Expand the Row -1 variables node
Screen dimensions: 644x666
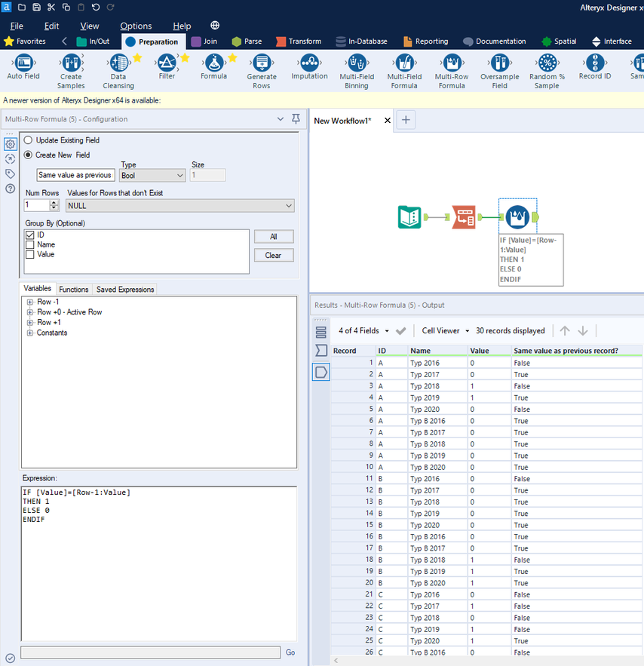point(30,302)
